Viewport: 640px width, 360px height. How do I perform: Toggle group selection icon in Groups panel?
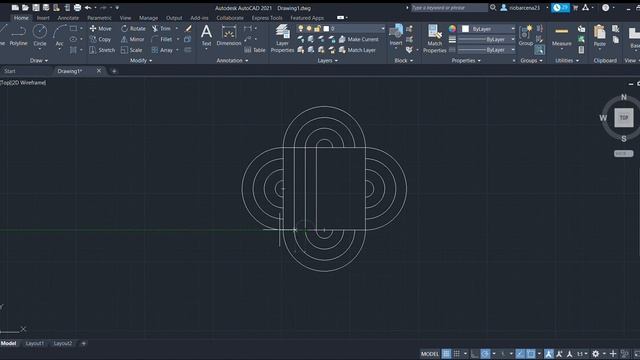click(x=540, y=50)
